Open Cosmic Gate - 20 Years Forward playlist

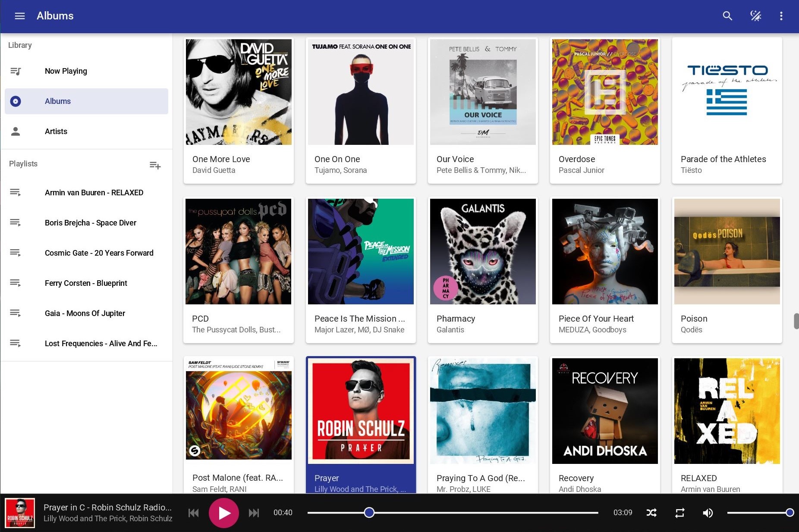pos(86,253)
